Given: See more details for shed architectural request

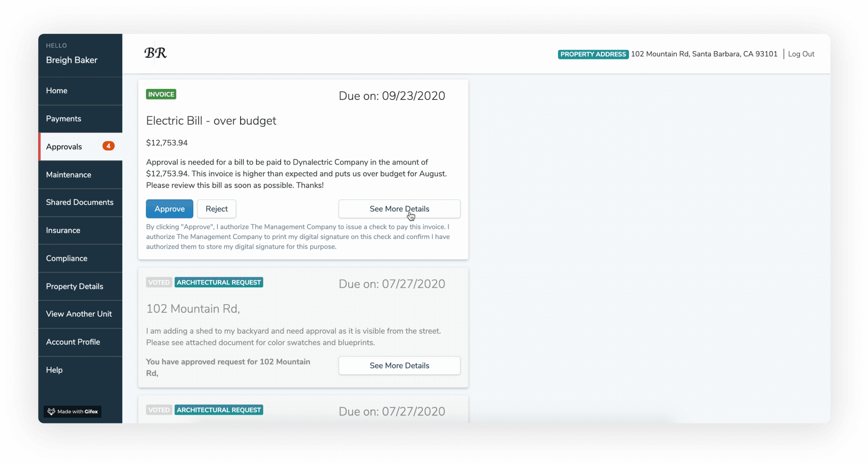Looking at the screenshot, I should tap(399, 366).
